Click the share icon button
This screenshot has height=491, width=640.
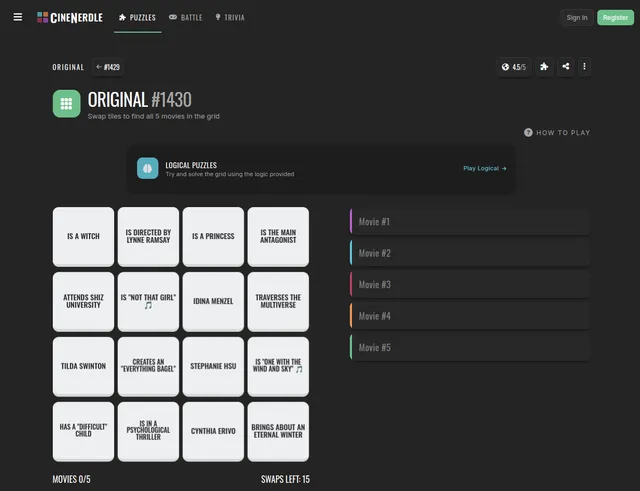tap(566, 67)
